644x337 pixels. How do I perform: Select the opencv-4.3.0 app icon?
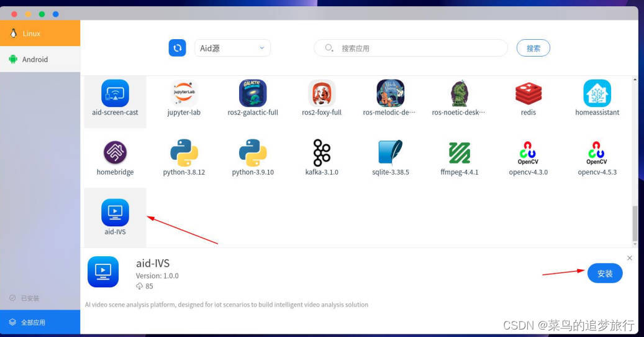528,153
